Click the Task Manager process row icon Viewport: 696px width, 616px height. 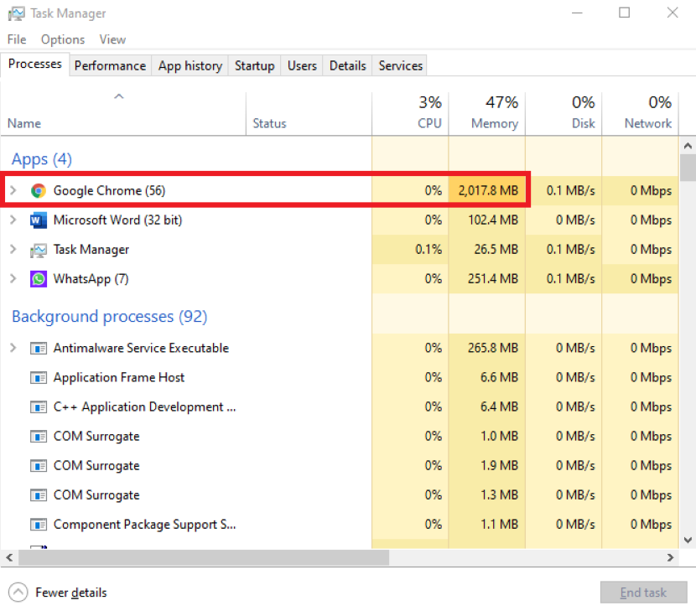click(39, 250)
